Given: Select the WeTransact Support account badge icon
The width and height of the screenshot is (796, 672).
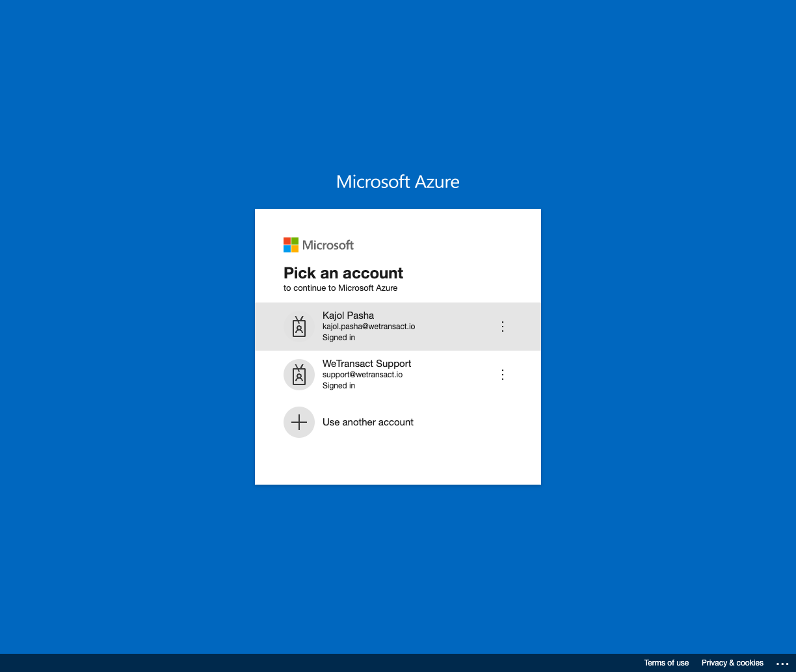Looking at the screenshot, I should [x=299, y=375].
